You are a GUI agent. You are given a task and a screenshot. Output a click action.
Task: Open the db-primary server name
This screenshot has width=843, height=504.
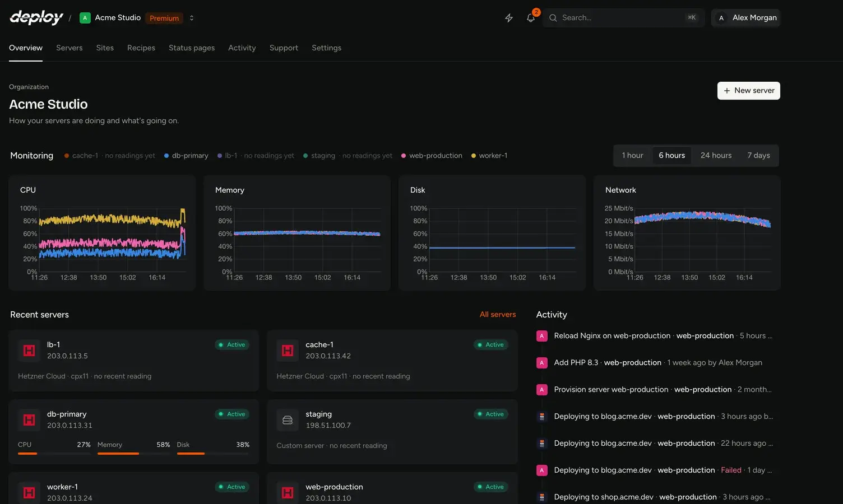tap(67, 414)
